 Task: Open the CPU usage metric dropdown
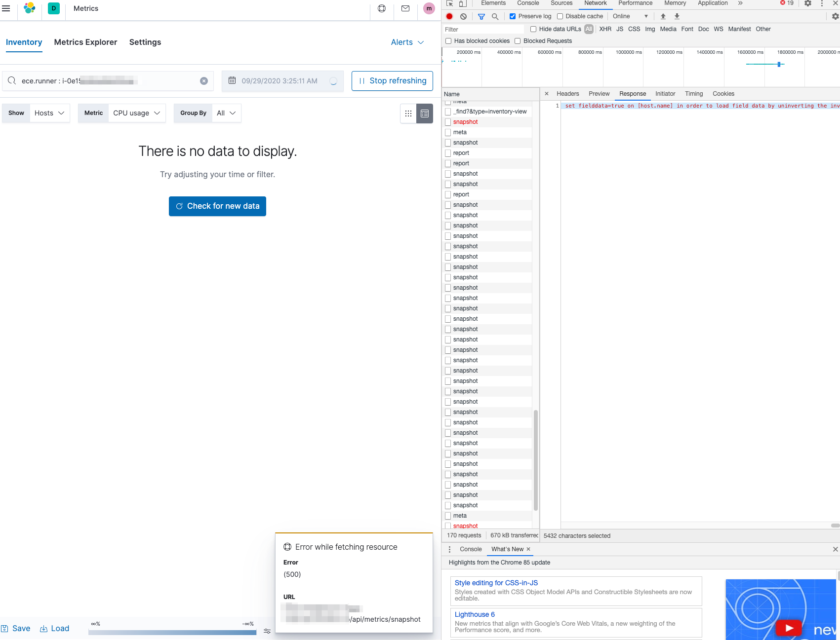136,113
